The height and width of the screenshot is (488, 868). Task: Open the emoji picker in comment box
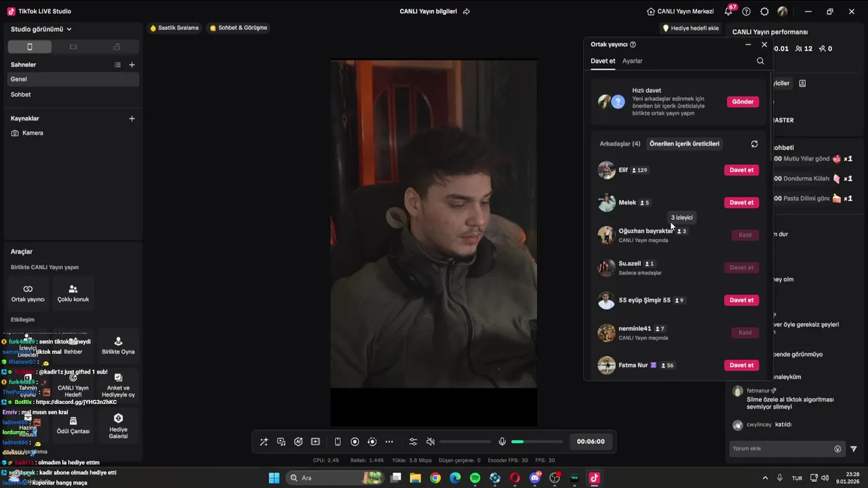(x=837, y=449)
